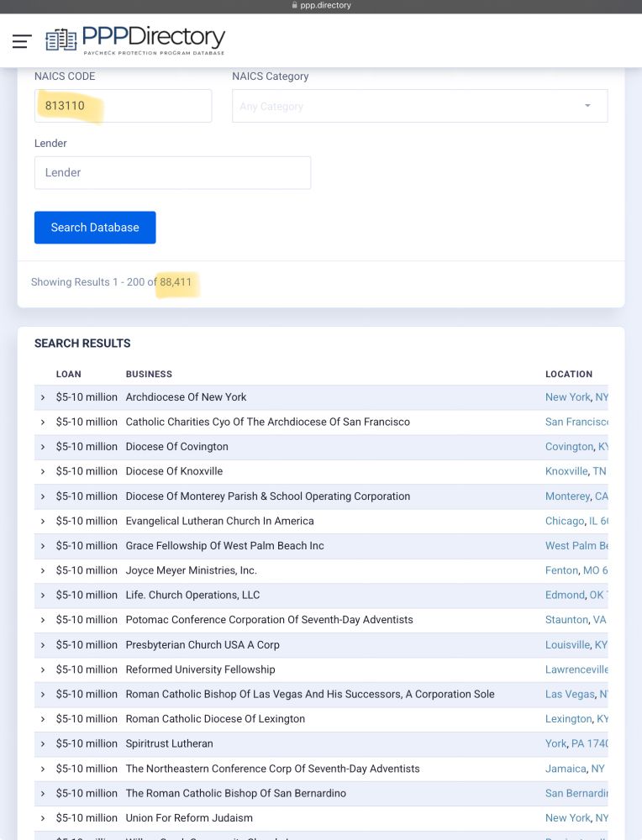Click the Search Database button
This screenshot has width=642, height=840.
click(95, 227)
